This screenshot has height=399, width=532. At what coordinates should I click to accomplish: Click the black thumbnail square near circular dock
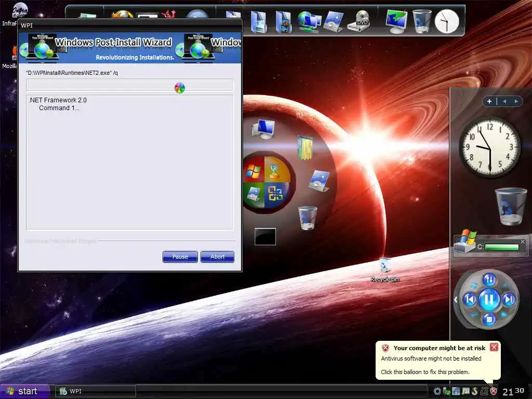tap(265, 236)
